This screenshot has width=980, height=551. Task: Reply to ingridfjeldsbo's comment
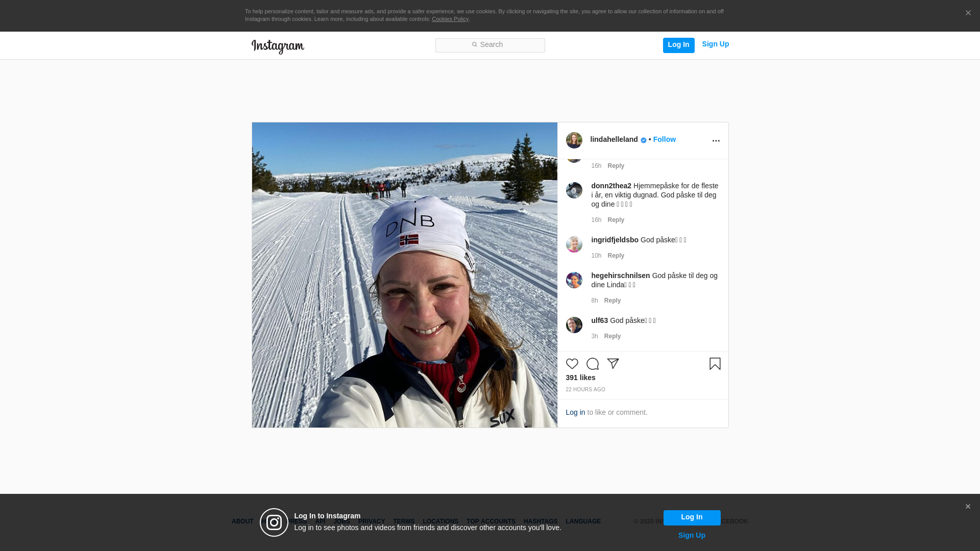point(616,256)
